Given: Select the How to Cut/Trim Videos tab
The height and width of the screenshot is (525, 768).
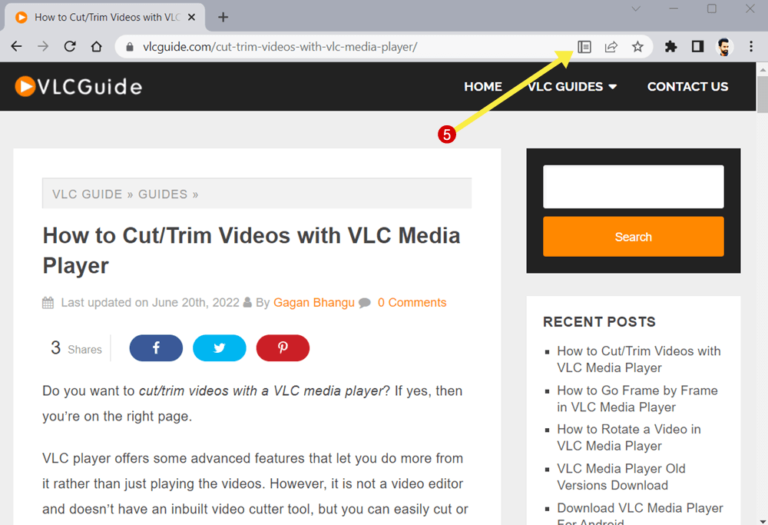Looking at the screenshot, I should pyautogui.click(x=105, y=17).
